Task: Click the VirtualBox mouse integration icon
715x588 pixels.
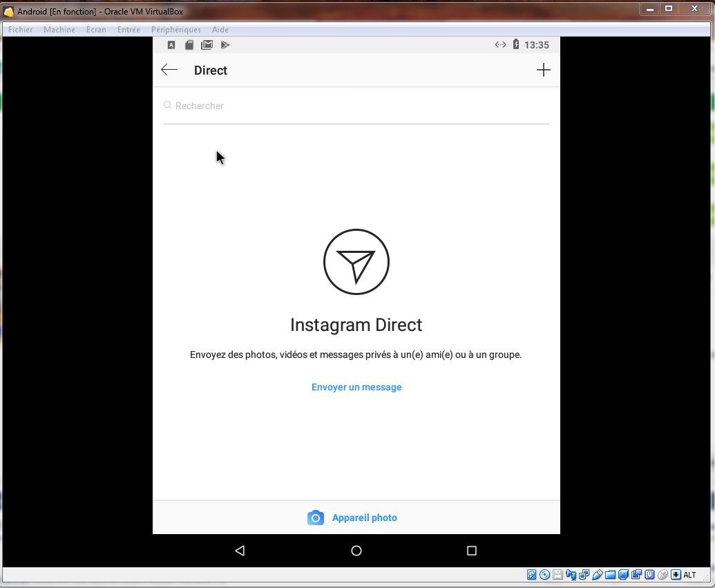Action: pos(663,575)
